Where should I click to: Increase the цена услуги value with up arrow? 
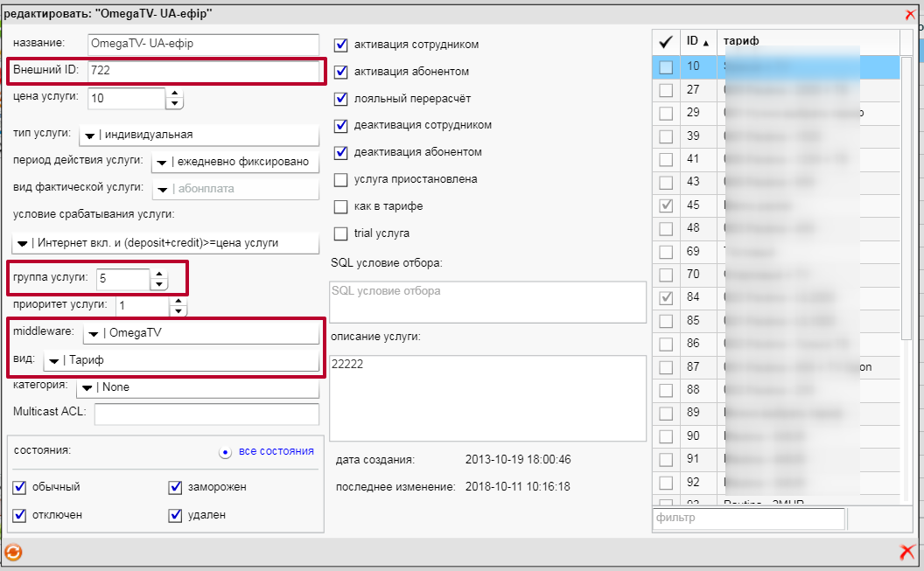coord(175,93)
